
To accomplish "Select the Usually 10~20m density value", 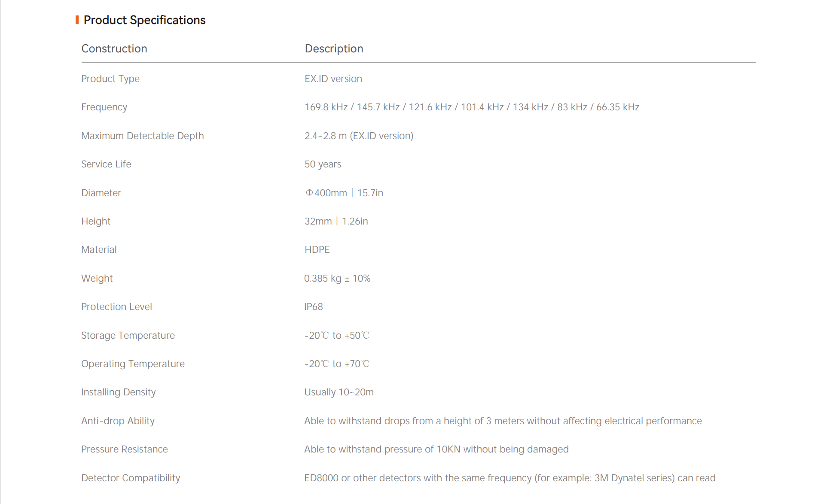I will [339, 392].
